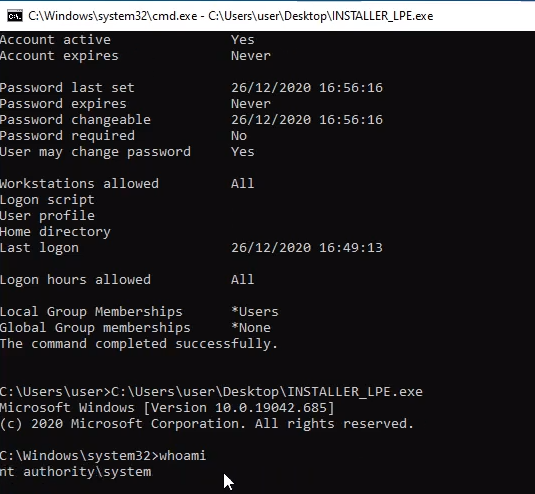Click the Last logon timestamp value
The width and height of the screenshot is (535, 494).
[307, 248]
